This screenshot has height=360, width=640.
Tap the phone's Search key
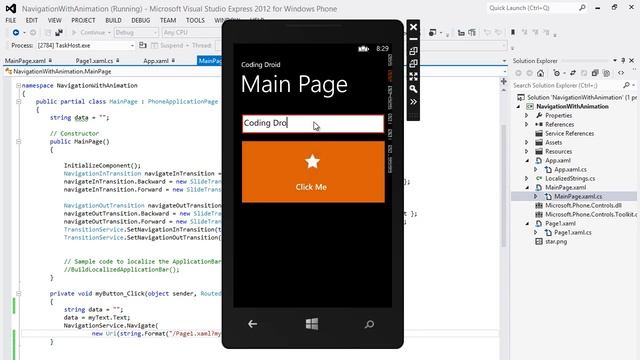pyautogui.click(x=369, y=324)
